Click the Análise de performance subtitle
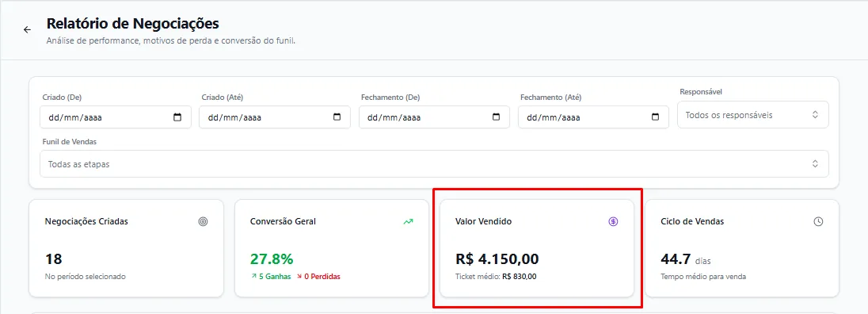868x314 pixels. point(171,40)
